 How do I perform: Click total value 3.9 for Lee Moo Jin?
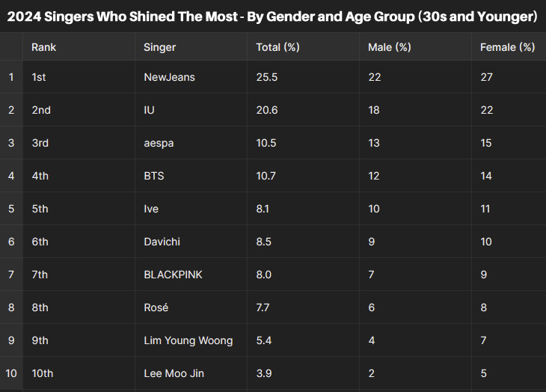[x=263, y=373]
